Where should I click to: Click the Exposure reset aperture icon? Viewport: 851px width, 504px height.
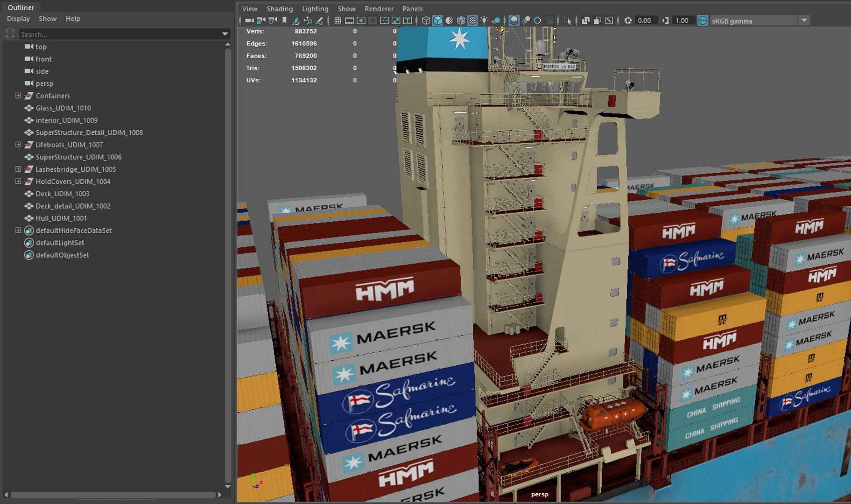click(628, 21)
